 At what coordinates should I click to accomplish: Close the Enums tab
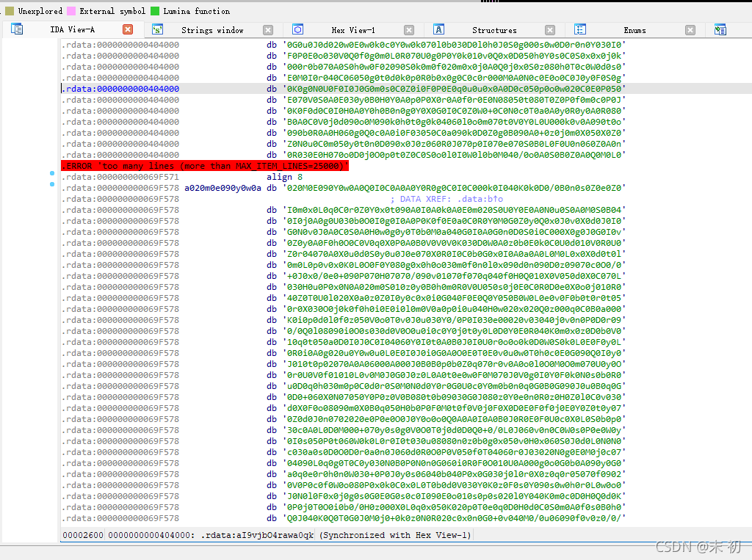pyautogui.click(x=690, y=30)
